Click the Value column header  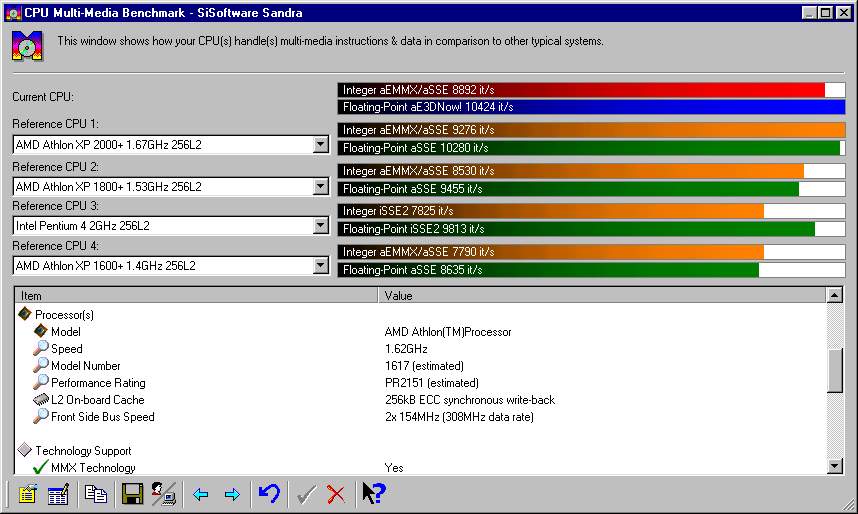point(602,296)
